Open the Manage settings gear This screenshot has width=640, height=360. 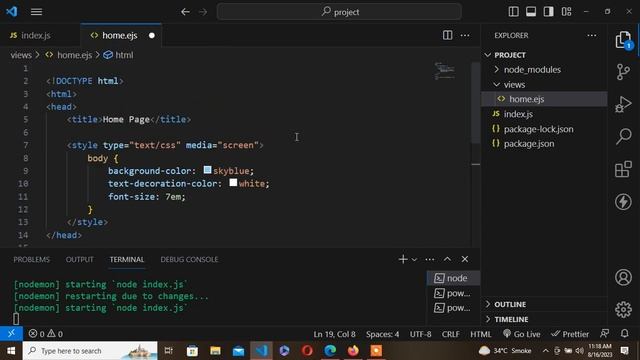(x=623, y=309)
